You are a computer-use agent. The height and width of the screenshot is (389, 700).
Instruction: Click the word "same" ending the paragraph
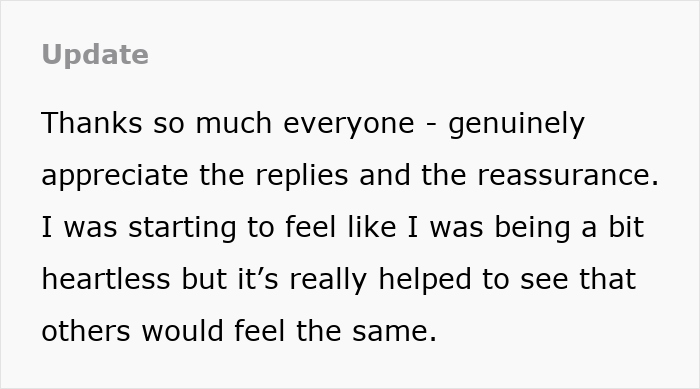coord(390,333)
